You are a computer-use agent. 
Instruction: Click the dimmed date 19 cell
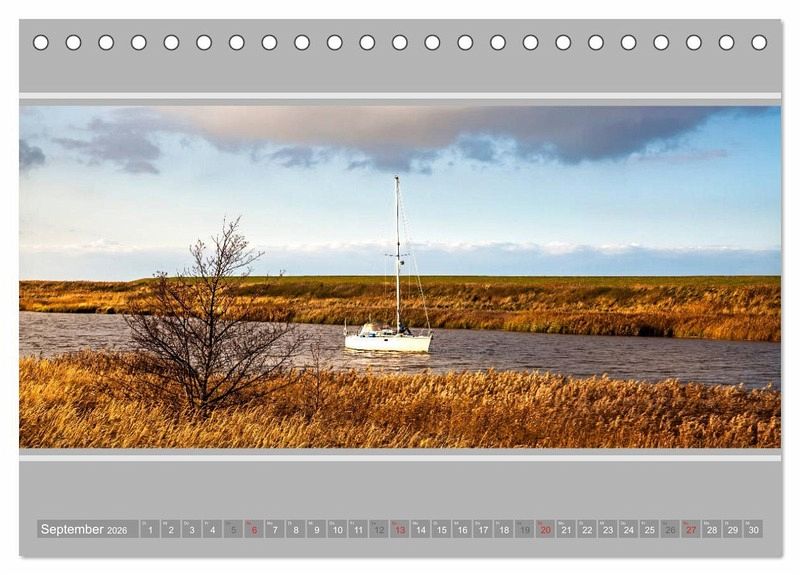(524, 529)
